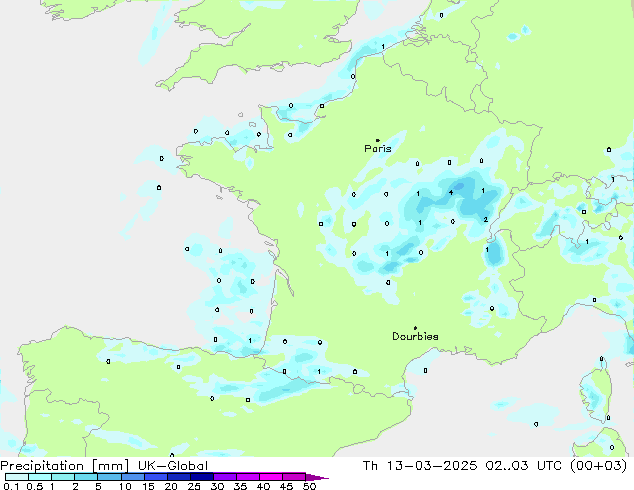Pick the 20–25 mm dark blue legend swatch
The image size is (634, 490).
[x=179, y=477]
